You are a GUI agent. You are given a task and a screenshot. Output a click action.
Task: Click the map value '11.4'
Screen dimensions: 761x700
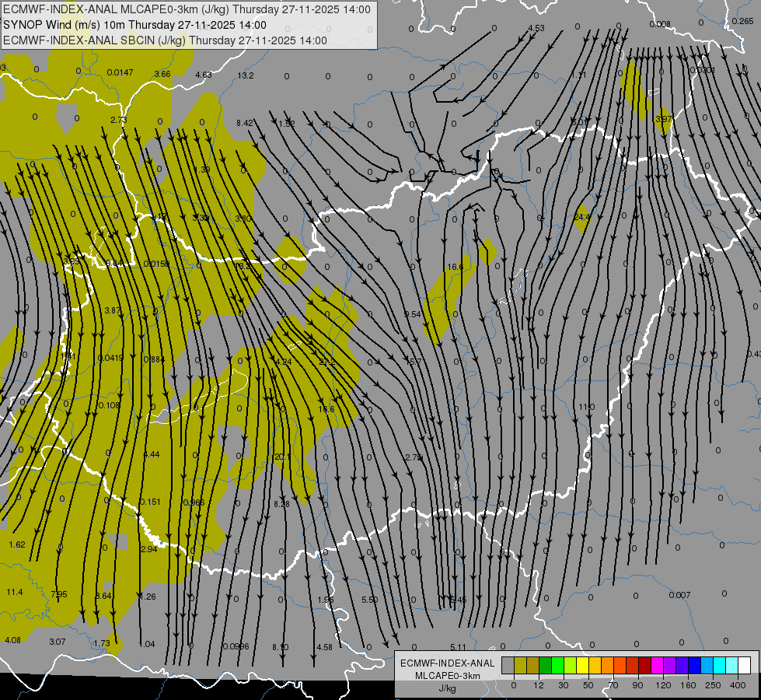15,592
